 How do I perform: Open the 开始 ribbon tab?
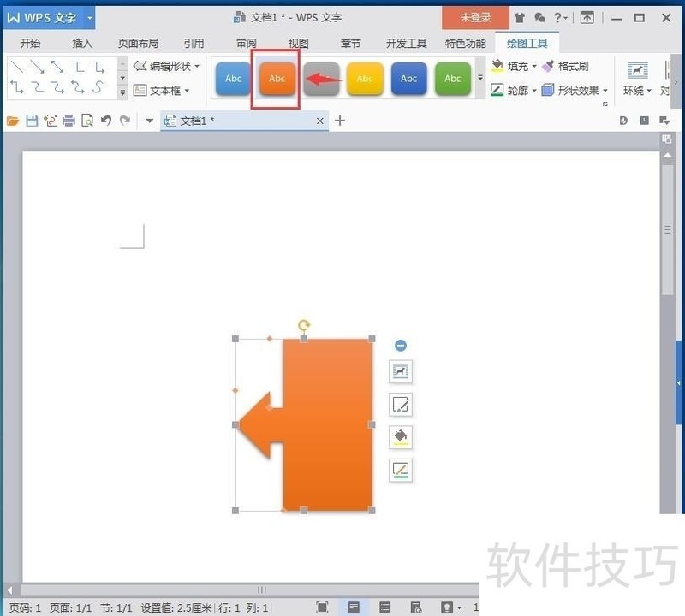(30, 44)
